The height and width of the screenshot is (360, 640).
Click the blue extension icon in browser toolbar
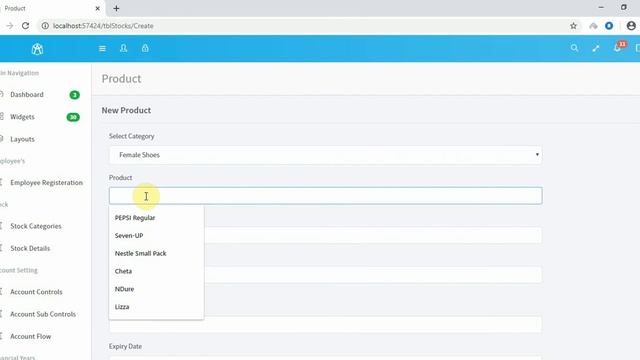[609, 26]
